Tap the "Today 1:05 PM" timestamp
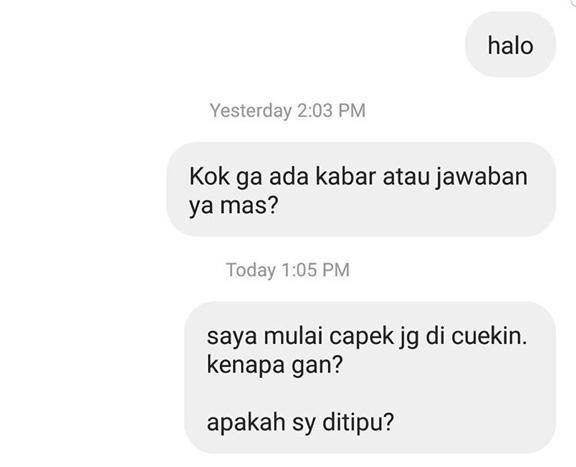576x467 pixels. click(288, 270)
